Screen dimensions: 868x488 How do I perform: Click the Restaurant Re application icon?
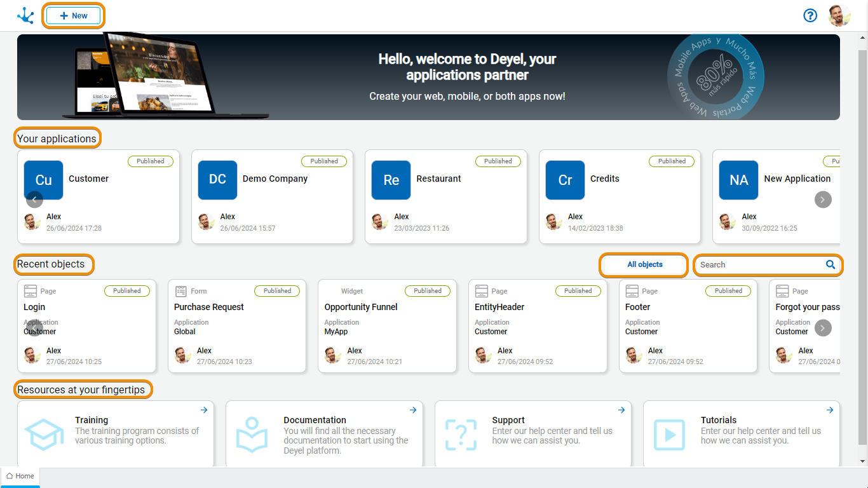coord(391,180)
